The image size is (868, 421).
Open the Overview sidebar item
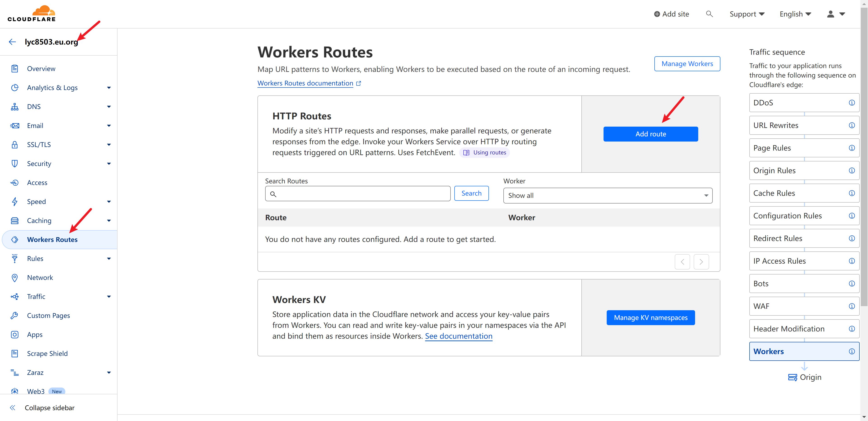point(41,69)
